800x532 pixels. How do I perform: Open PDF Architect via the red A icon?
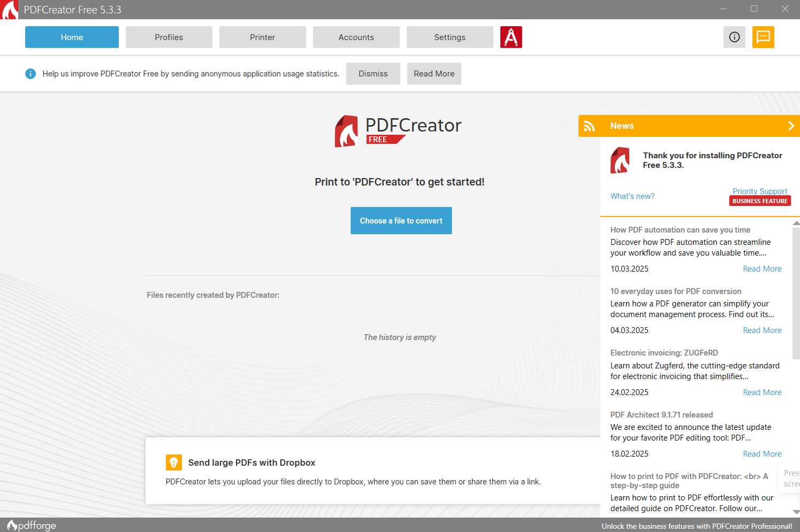click(511, 37)
